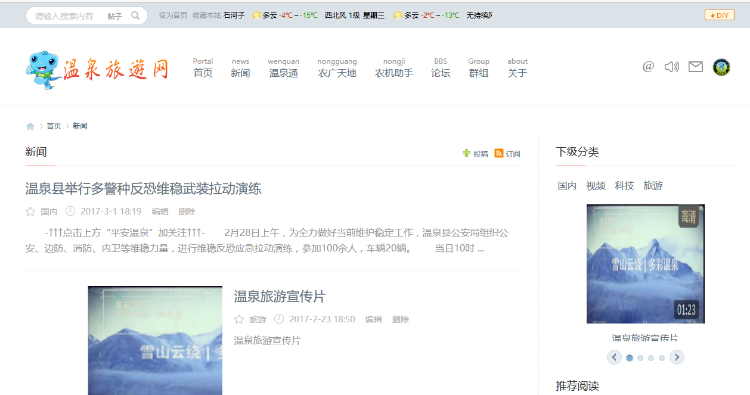
Task: Favorite 温泉旅游宣传片 with its star icon
Action: 239,319
